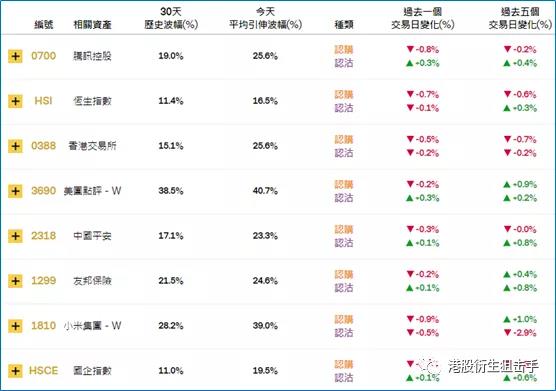Click the 小米集團 - W asset name
The width and height of the screenshot is (556, 391).
[92, 326]
